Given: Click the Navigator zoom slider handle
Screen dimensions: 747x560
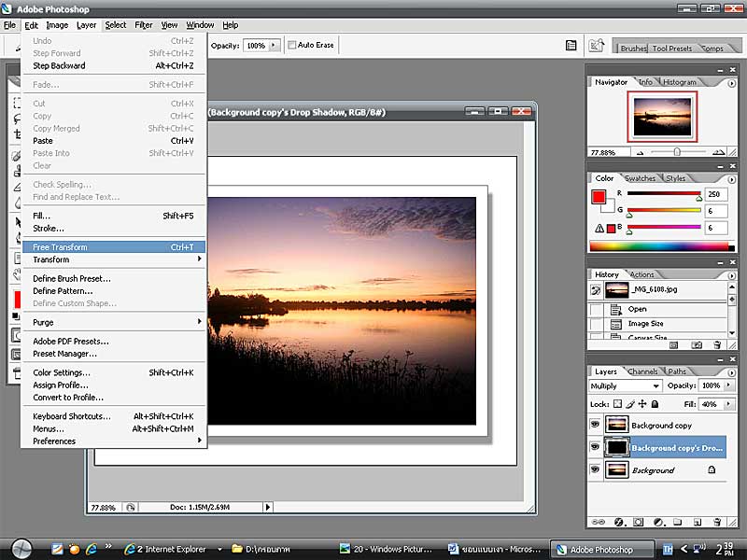Looking at the screenshot, I should point(677,152).
